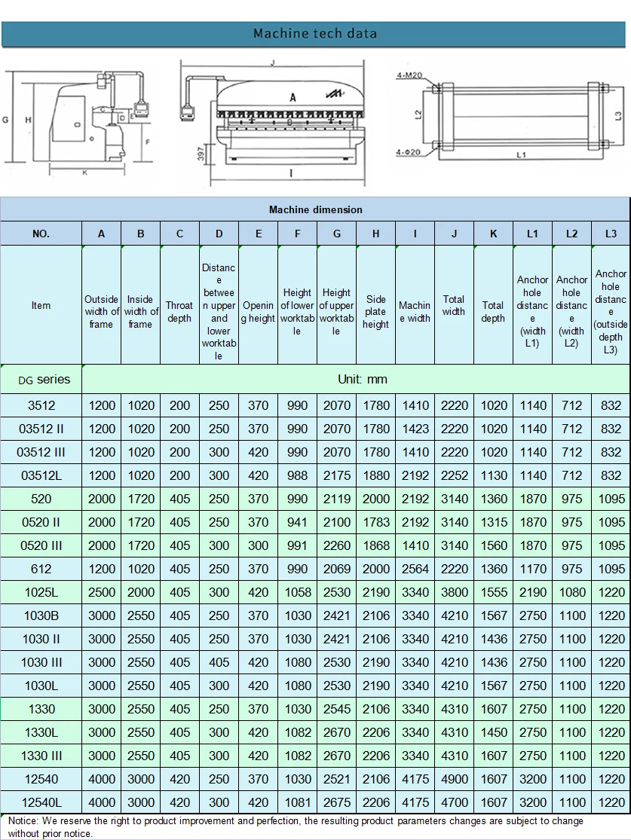Click the 'Outside width of frame' description cell
The image size is (631, 840).
point(101,305)
